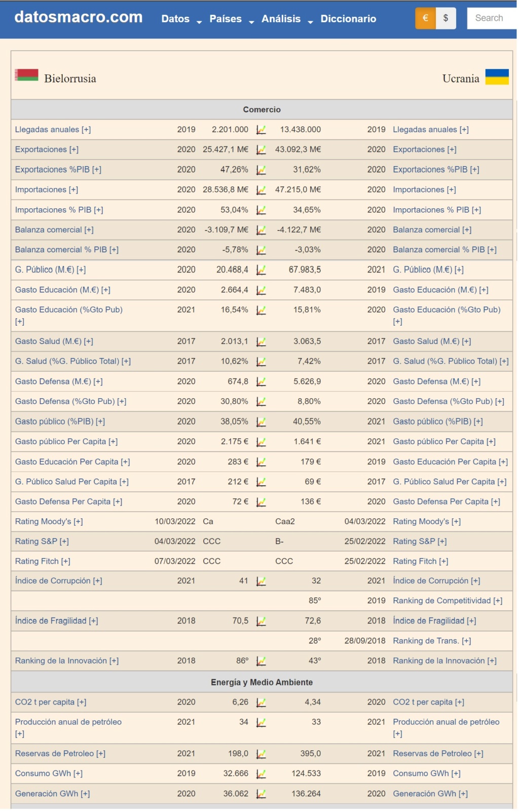The width and height of the screenshot is (519, 812).
Task: Open the Datos dropdown menu
Action: [x=181, y=19]
